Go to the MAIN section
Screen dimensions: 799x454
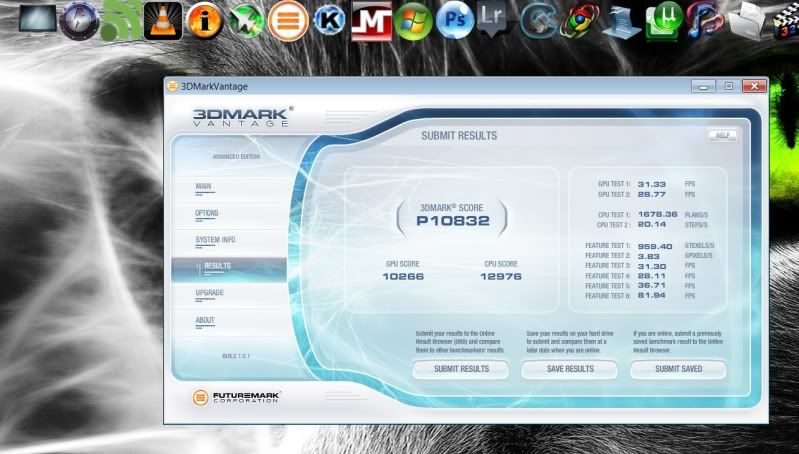tap(203, 186)
